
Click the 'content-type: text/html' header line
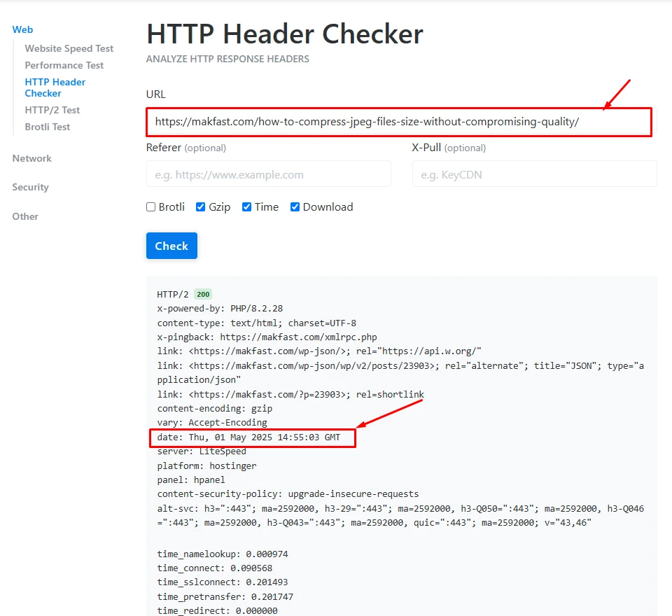click(x=257, y=323)
